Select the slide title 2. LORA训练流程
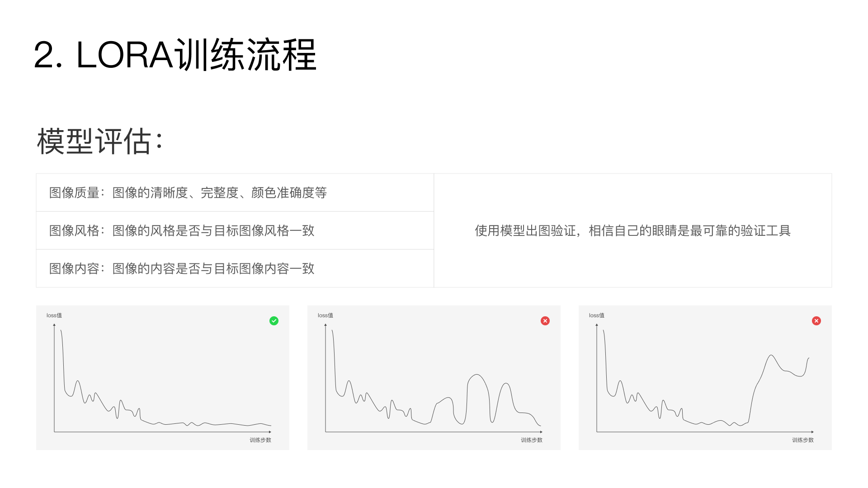The height and width of the screenshot is (488, 868). pyautogui.click(x=176, y=55)
